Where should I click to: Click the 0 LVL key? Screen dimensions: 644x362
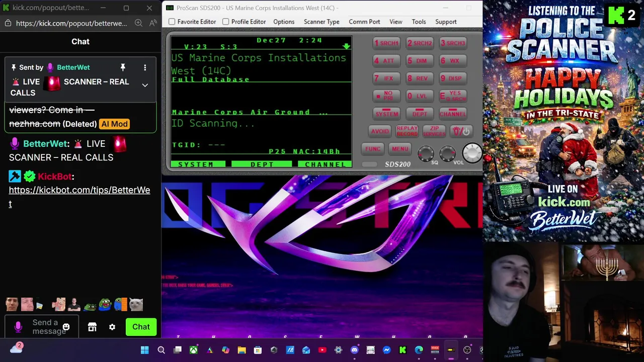pyautogui.click(x=420, y=96)
